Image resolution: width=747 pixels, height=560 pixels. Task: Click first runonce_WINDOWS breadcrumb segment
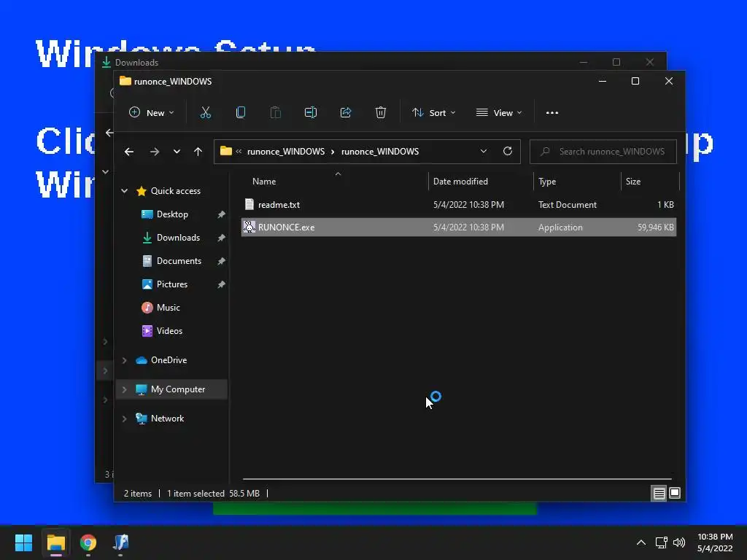tap(286, 152)
